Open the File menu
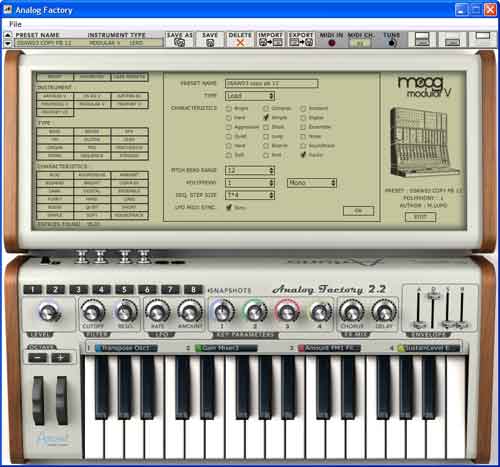The height and width of the screenshot is (467, 500). (15, 24)
